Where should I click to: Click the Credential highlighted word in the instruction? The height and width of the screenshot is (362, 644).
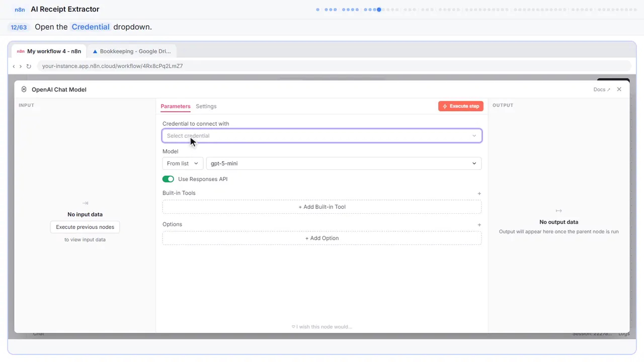[91, 27]
